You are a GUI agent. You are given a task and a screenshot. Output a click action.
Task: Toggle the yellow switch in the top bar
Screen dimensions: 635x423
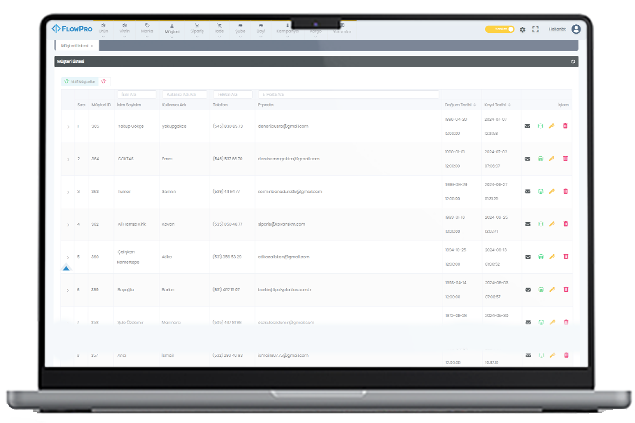coord(499,30)
